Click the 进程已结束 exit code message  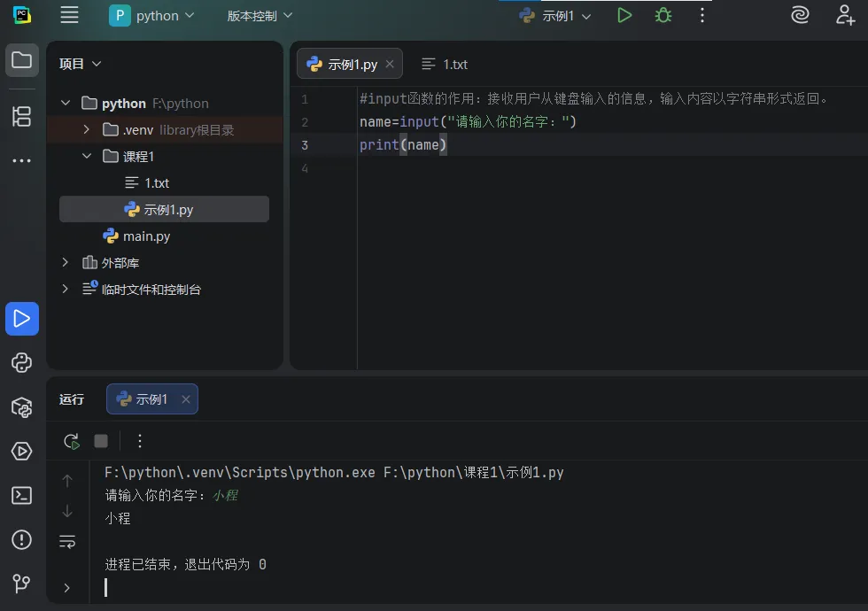coord(185,565)
